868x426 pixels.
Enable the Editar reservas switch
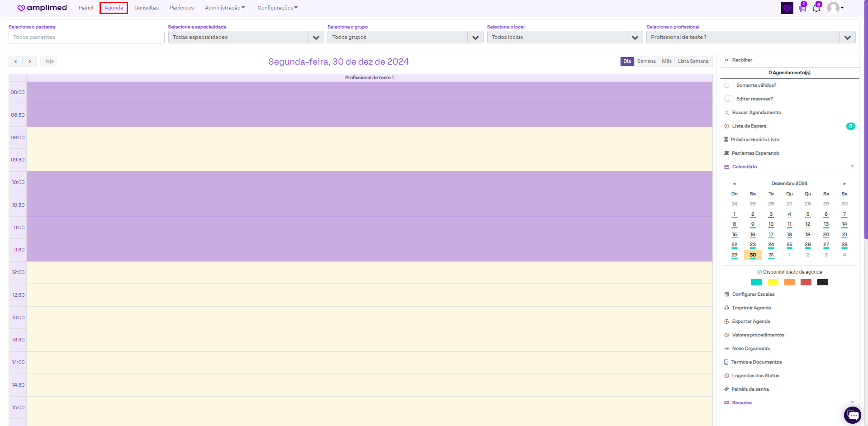point(729,99)
